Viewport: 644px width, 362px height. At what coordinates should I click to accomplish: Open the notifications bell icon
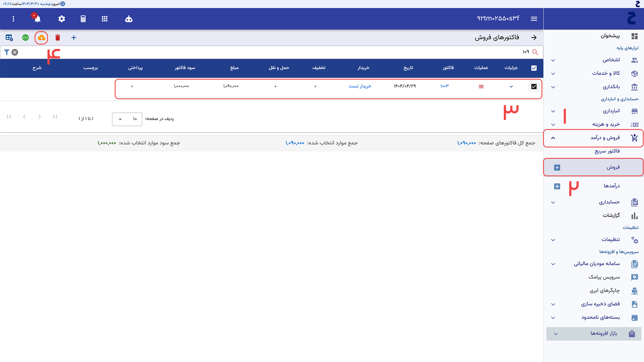coord(37,19)
